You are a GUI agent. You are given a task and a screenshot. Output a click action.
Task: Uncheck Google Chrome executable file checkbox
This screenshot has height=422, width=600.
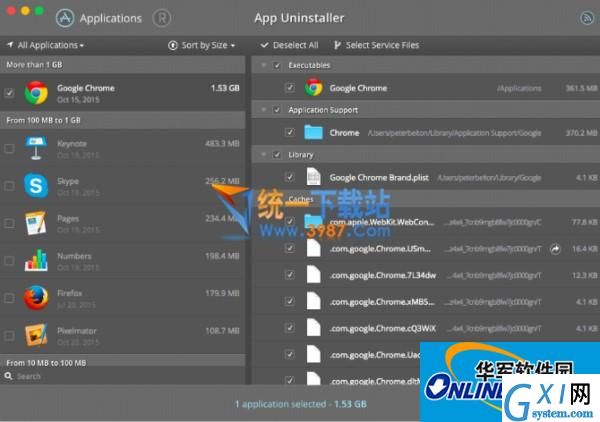tap(290, 88)
